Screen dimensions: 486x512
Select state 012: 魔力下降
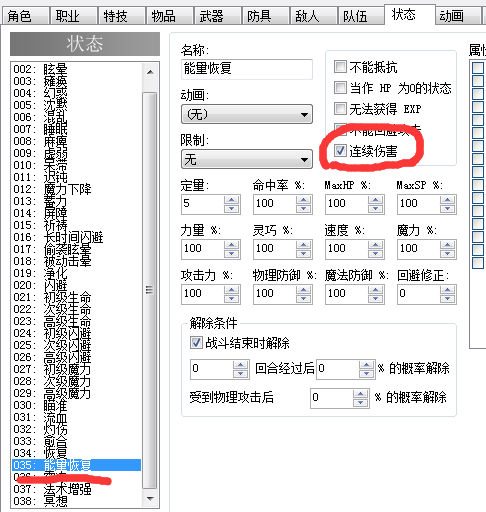(x=76, y=189)
